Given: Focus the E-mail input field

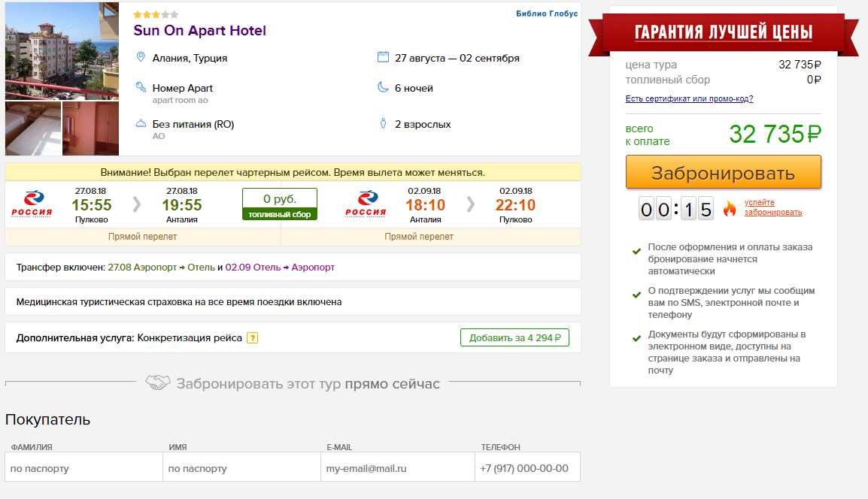Looking at the screenshot, I should point(397,467).
